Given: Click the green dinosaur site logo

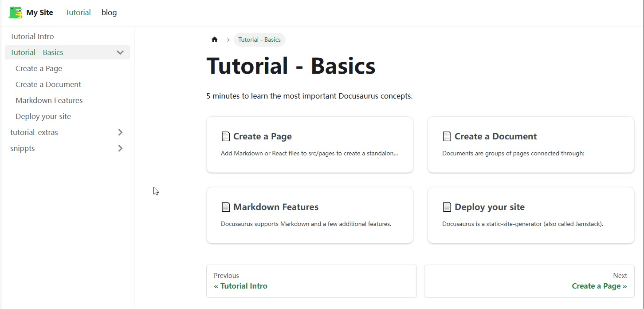Looking at the screenshot, I should tap(16, 12).
